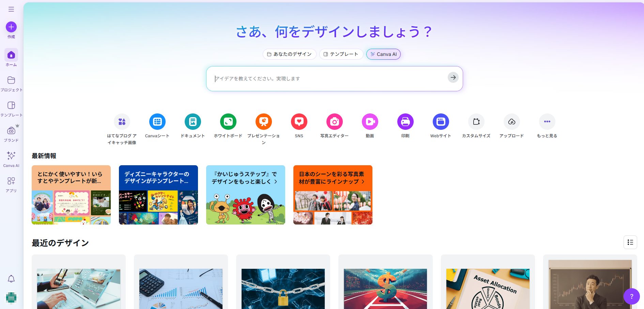
Task: Open Projects in the sidebar
Action: click(x=11, y=83)
